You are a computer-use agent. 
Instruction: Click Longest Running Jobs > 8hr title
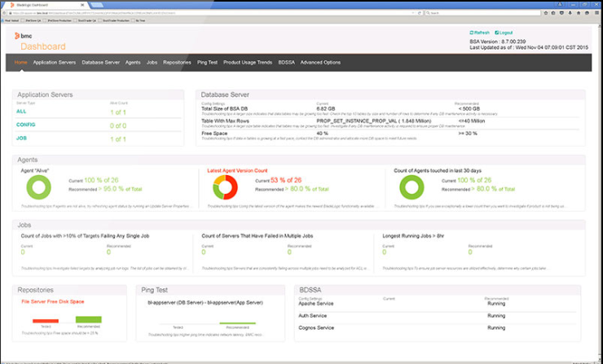[x=413, y=236]
